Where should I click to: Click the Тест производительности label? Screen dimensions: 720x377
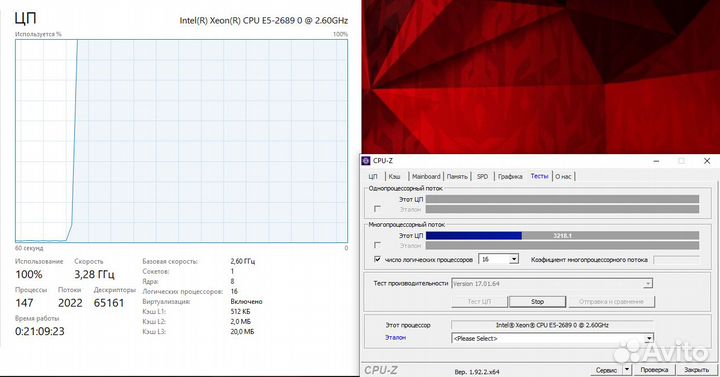point(411,283)
